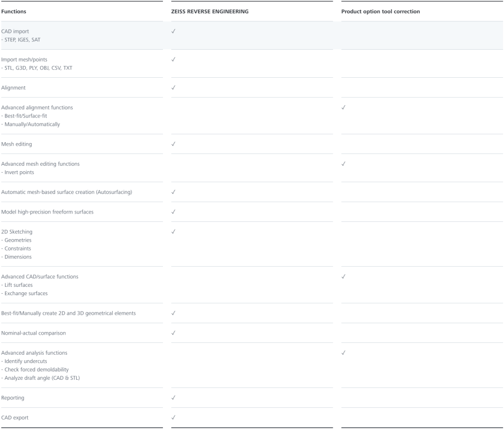Select the Advanced alignment functions tool correction checkmark
Viewport: 504px width, 429px height.
point(344,107)
